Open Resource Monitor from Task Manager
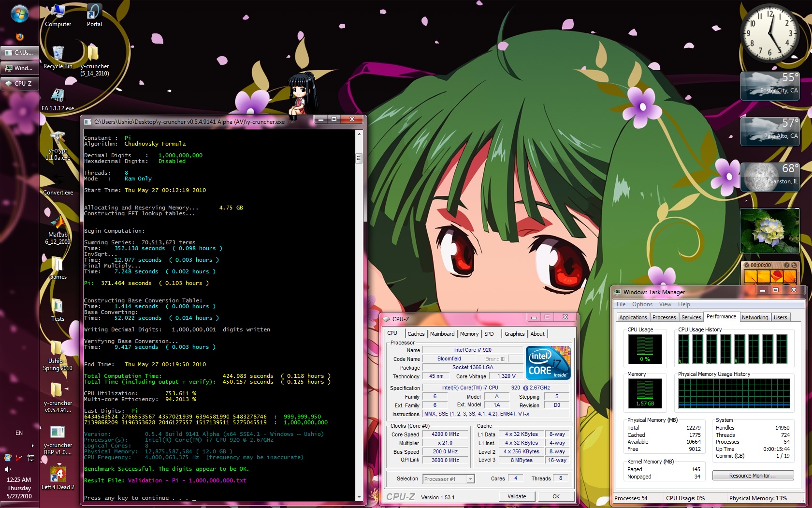 pos(753,476)
